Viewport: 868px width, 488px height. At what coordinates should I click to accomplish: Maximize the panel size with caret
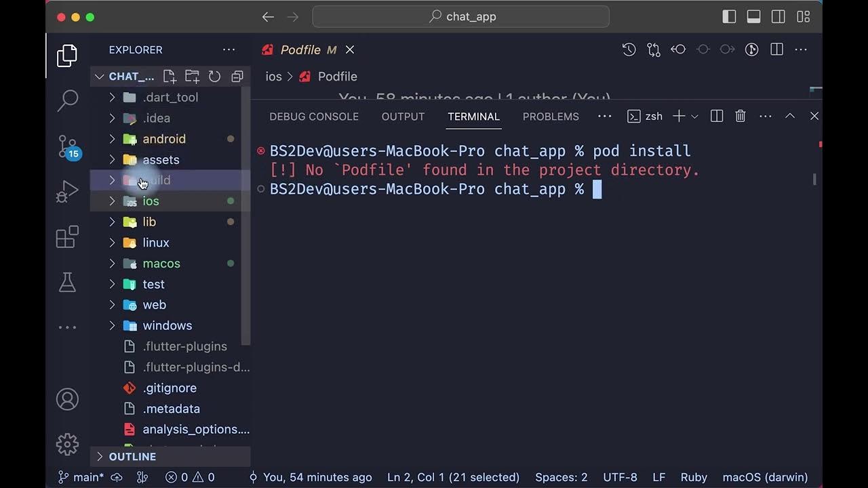coord(790,117)
